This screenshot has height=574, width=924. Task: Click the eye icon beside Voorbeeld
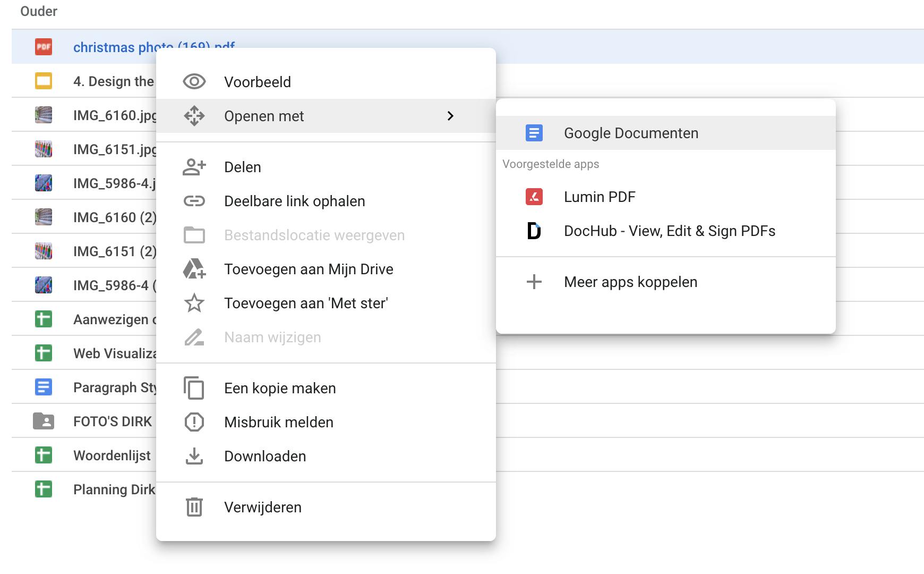194,82
